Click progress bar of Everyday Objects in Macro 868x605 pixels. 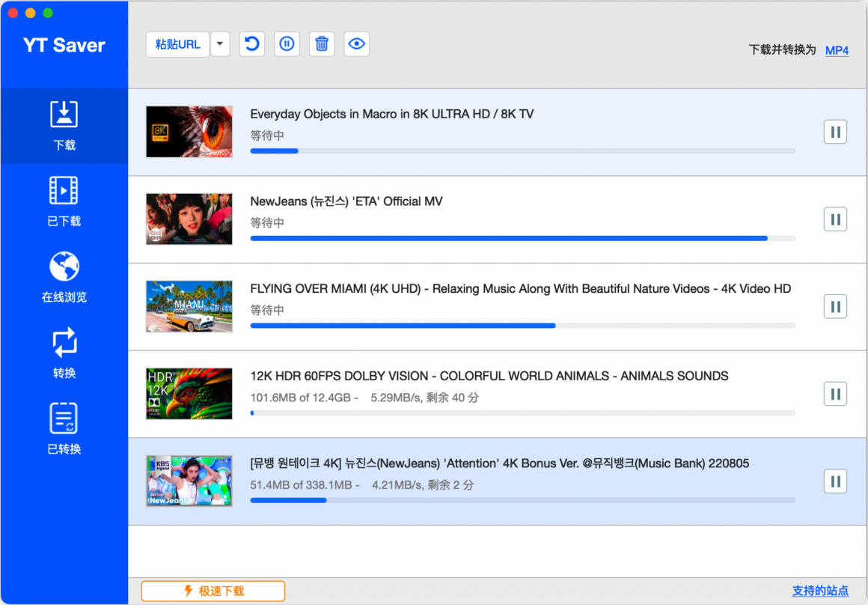tap(522, 151)
